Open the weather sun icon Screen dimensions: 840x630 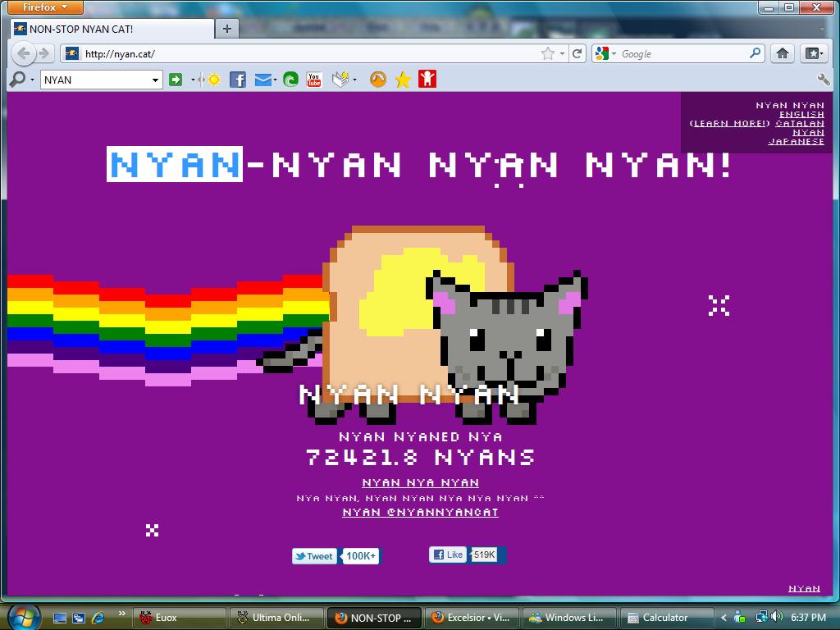[214, 80]
